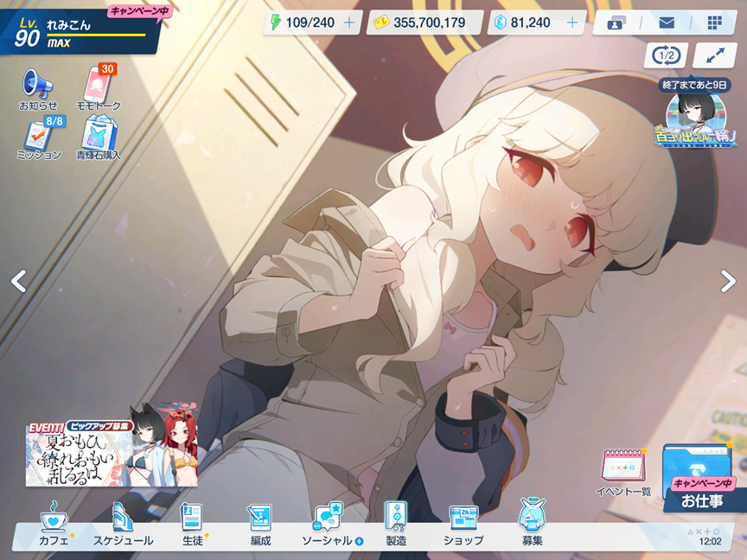747x560 pixels.
Task: Tap the 355,700,179 credits counter
Action: click(425, 22)
